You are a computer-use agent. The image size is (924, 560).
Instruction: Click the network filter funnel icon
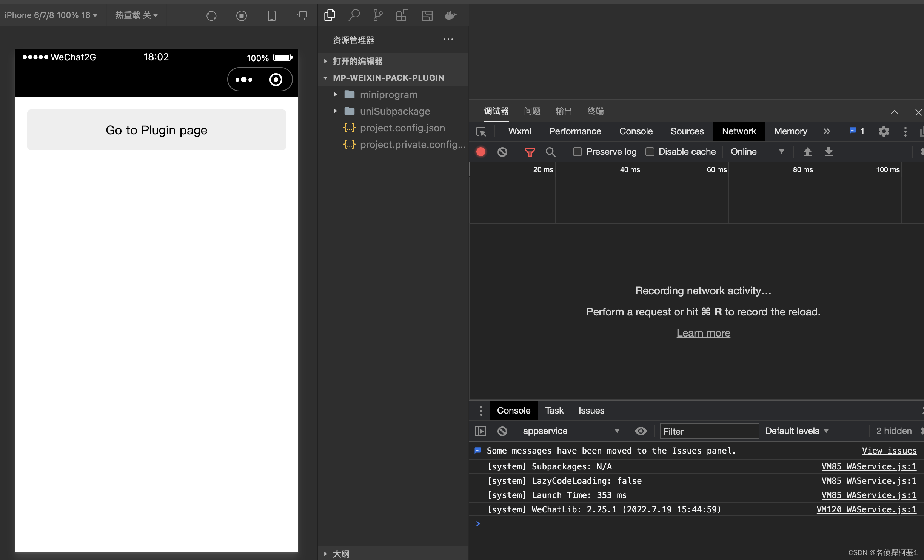pos(530,152)
